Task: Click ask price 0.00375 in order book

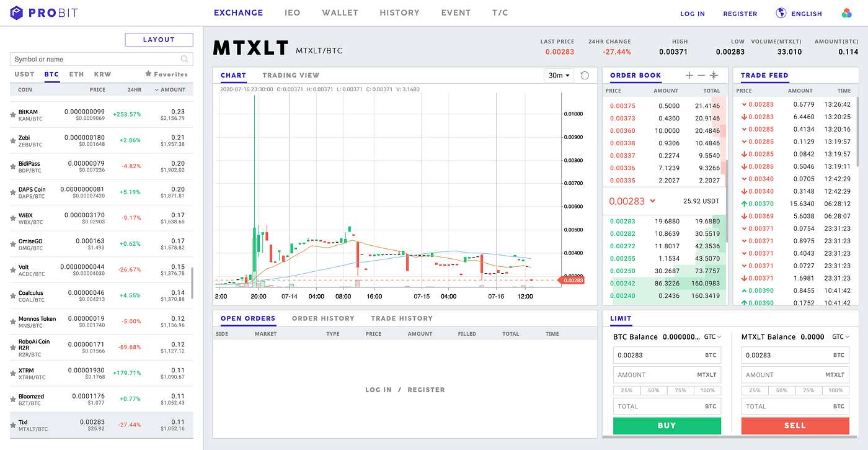Action: pos(622,106)
